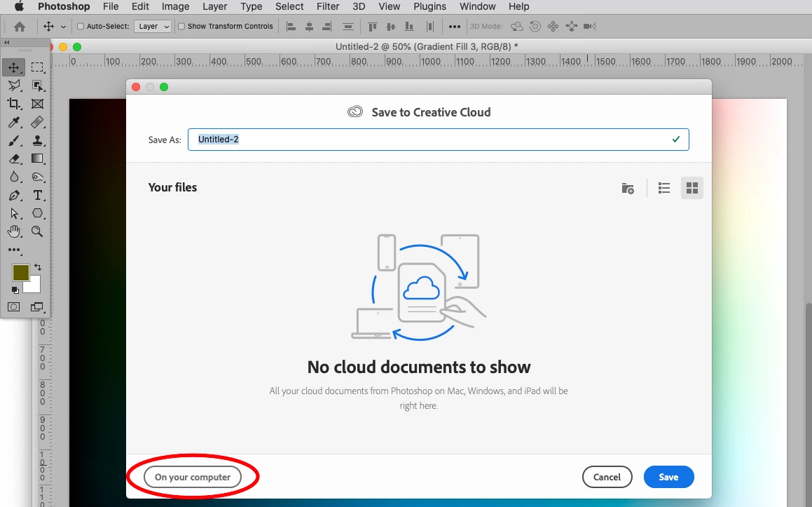Change screen mode icon

click(36, 307)
